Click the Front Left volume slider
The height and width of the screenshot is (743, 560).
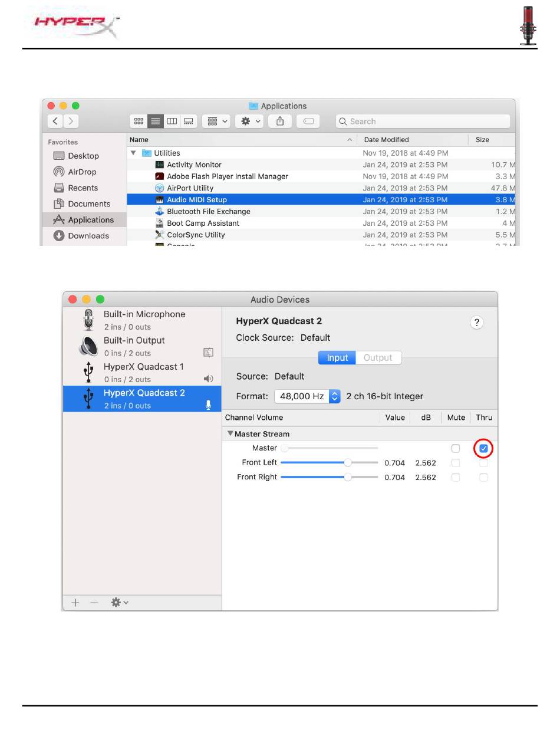(x=330, y=462)
